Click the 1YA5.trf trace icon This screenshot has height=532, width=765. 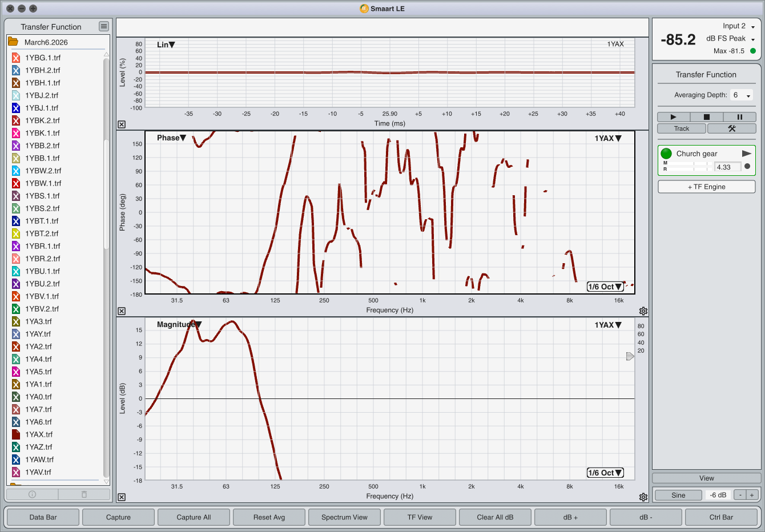tap(16, 372)
